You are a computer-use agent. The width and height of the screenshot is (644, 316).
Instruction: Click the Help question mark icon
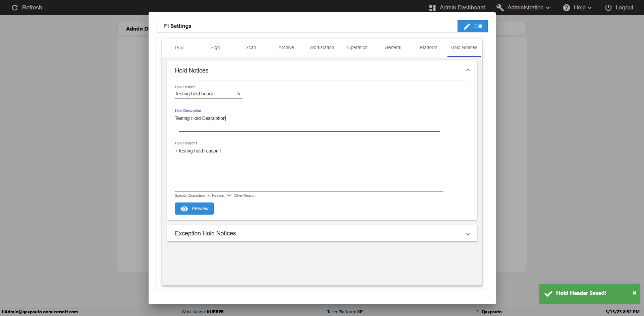coord(566,7)
